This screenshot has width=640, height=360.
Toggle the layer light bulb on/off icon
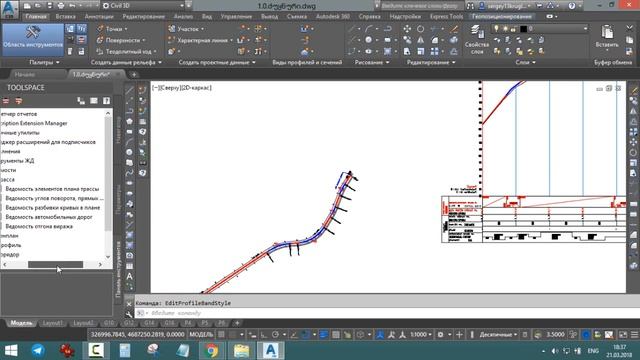click(496, 29)
